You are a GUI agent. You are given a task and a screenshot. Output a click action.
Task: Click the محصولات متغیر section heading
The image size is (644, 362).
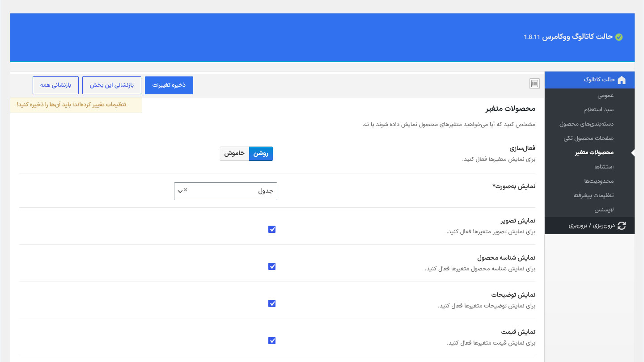510,109
